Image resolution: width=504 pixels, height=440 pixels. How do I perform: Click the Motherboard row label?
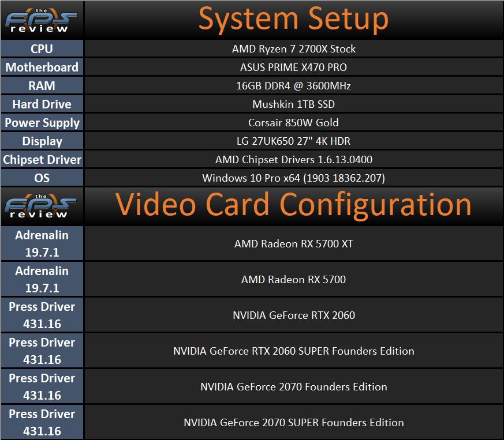42,67
